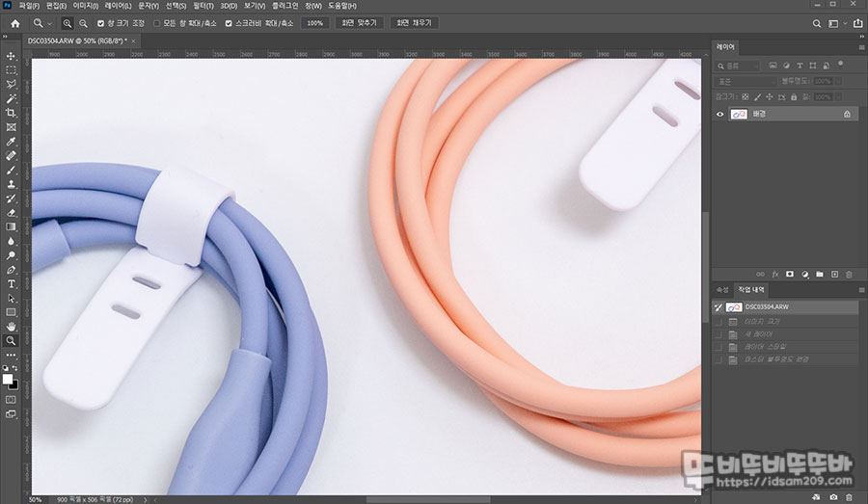This screenshot has width=868, height=504.
Task: Open the 보기(V) menu
Action: pyautogui.click(x=255, y=6)
